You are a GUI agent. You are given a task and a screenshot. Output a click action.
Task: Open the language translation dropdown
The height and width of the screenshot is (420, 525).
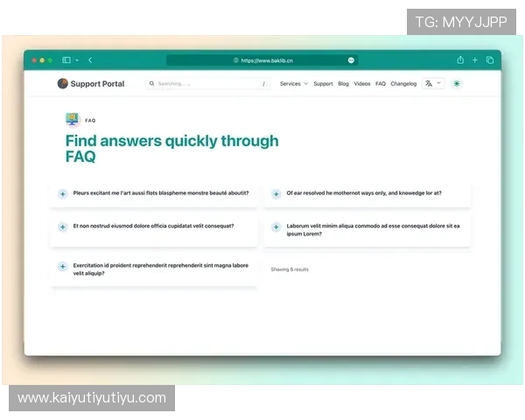pyautogui.click(x=433, y=83)
